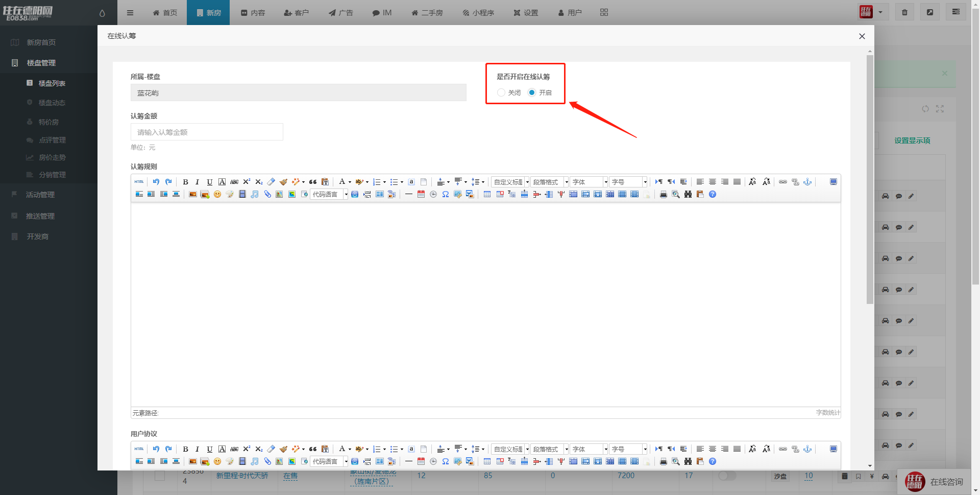The height and width of the screenshot is (495, 980).
Task: Attach a file in the 认筹规则 editor
Action: pyautogui.click(x=267, y=194)
